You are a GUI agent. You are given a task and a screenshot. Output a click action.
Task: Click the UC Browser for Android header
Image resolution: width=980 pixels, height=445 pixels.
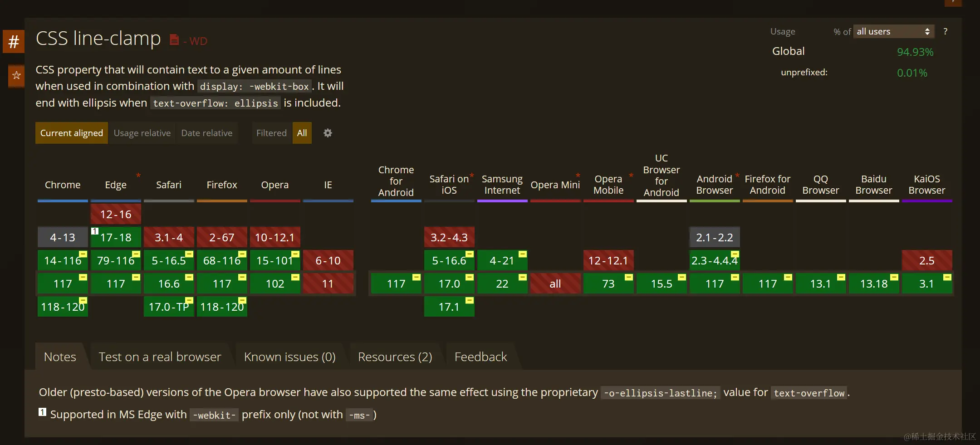(661, 175)
